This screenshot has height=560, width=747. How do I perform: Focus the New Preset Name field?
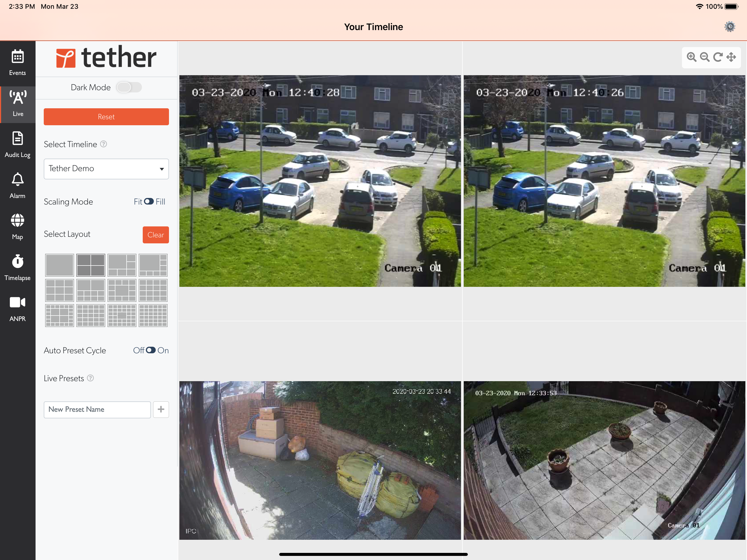point(97,409)
